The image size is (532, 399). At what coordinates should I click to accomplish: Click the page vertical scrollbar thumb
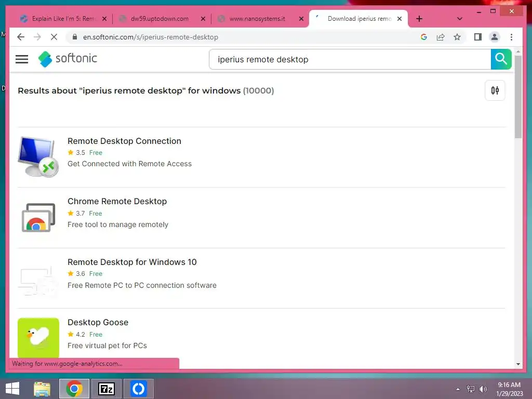(518, 97)
